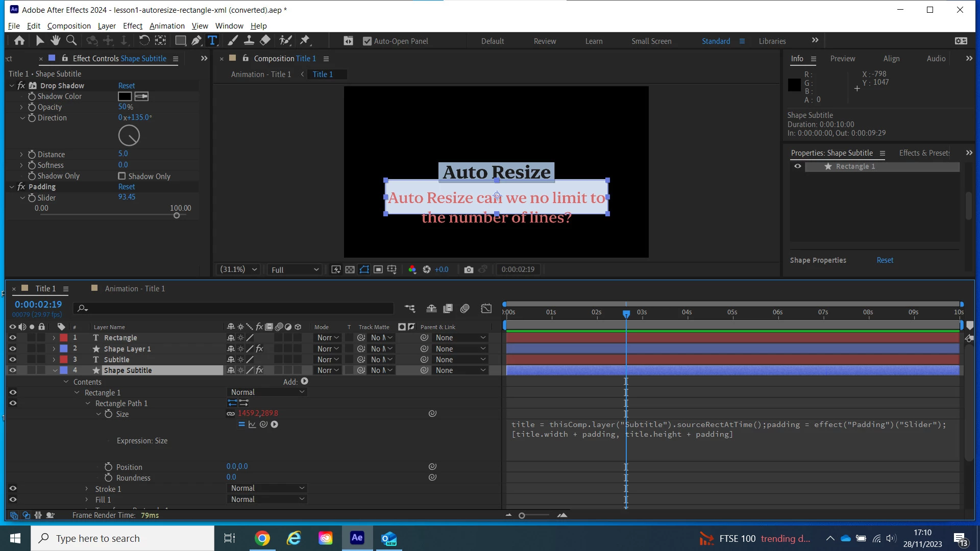Click the Shadow Color black swatch
The height and width of the screenshot is (551, 980).
point(125,96)
